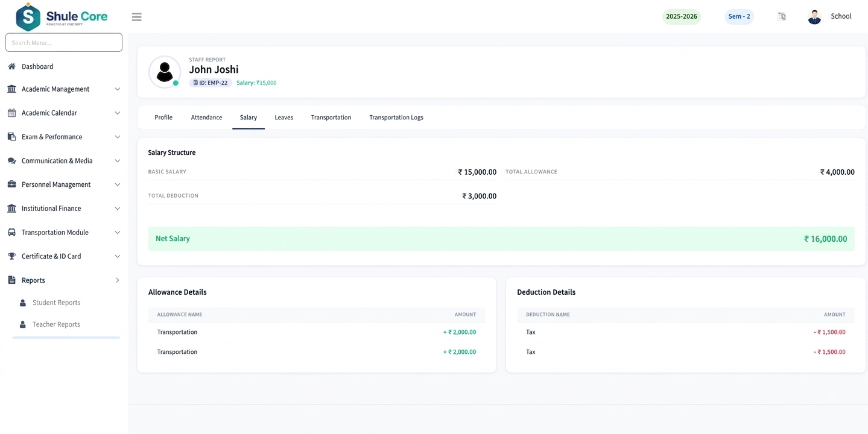Expand Academic Management chevron
868x434 pixels.
[118, 89]
